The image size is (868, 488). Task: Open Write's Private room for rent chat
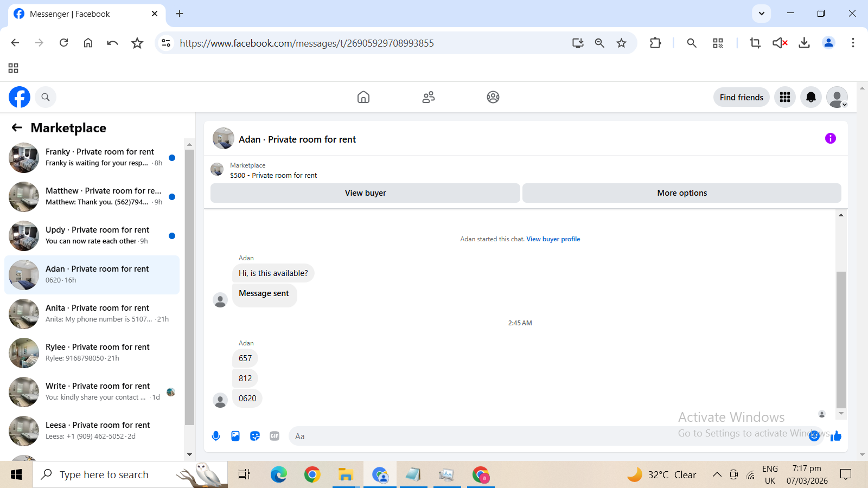(92, 392)
